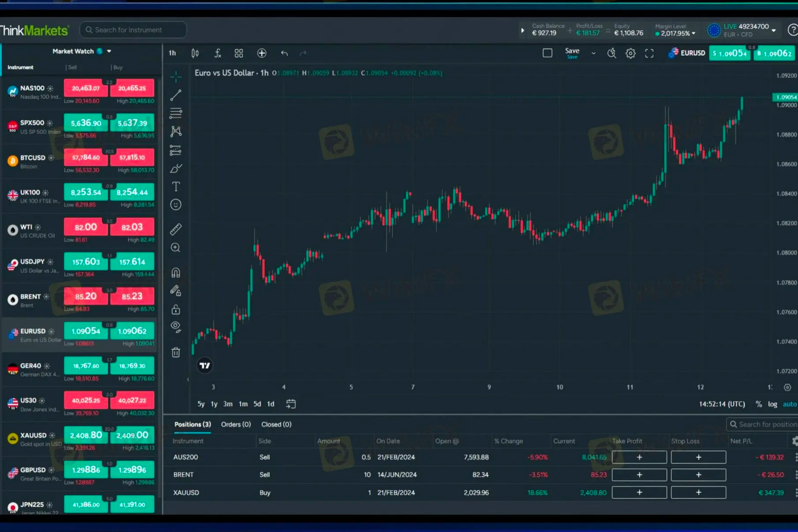Open the ruler measure tool
The width and height of the screenshot is (798, 532).
point(176,229)
